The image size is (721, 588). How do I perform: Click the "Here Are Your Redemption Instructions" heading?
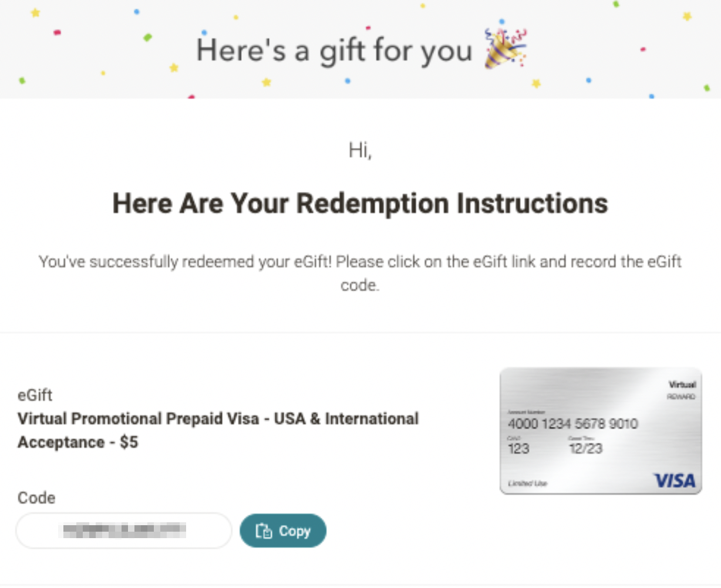[360, 204]
